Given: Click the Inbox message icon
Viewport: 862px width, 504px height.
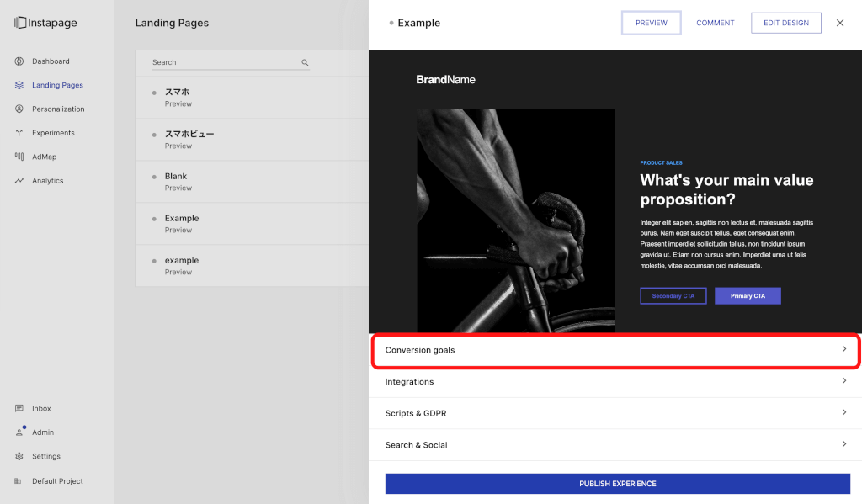Looking at the screenshot, I should [19, 408].
